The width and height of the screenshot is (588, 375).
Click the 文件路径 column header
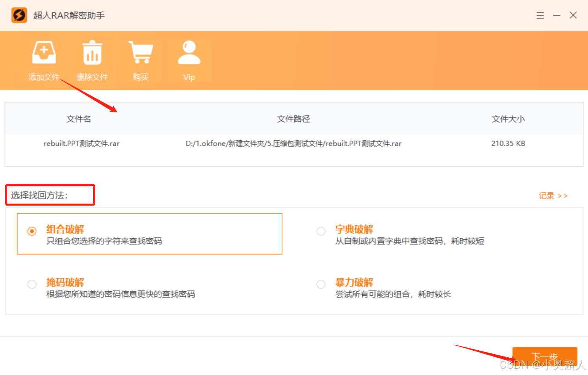point(293,119)
